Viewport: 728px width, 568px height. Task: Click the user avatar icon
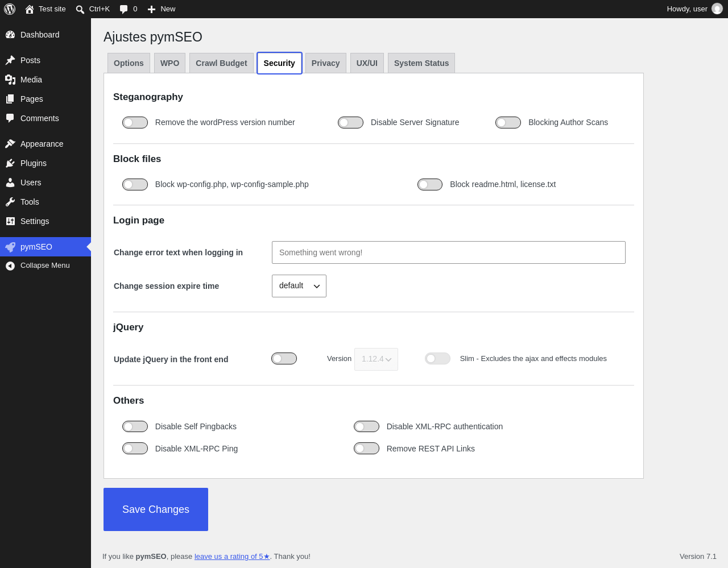717,9
